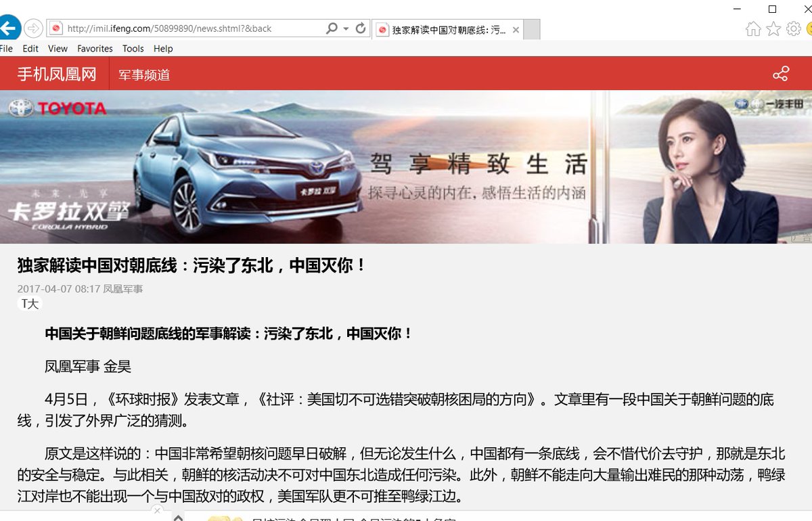
Task: Close the 独家解读中国对朝底线 tab
Action: [516, 30]
